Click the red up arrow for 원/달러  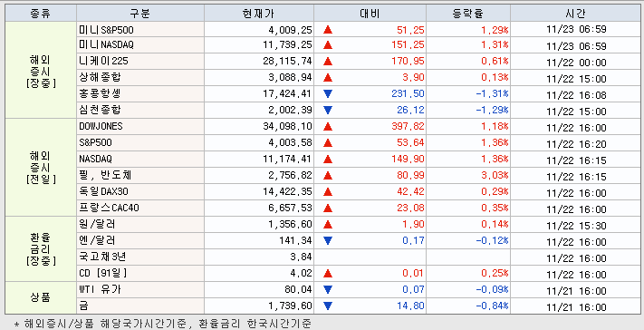[328, 225]
